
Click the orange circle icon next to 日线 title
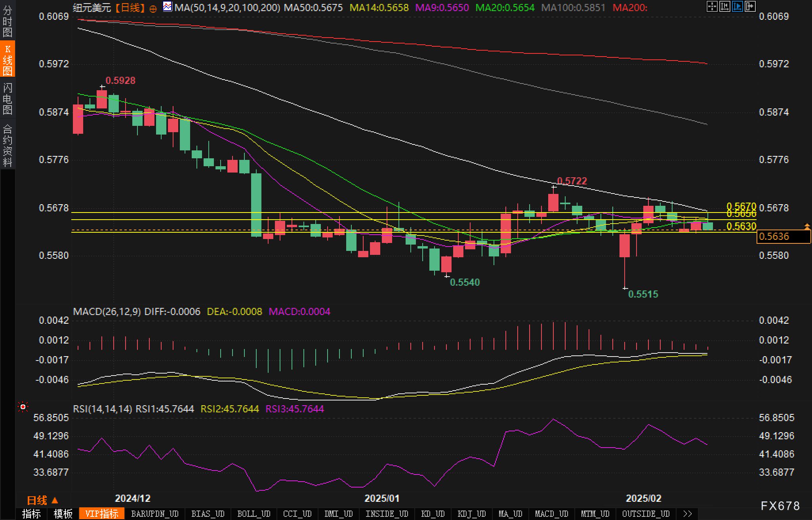click(153, 9)
